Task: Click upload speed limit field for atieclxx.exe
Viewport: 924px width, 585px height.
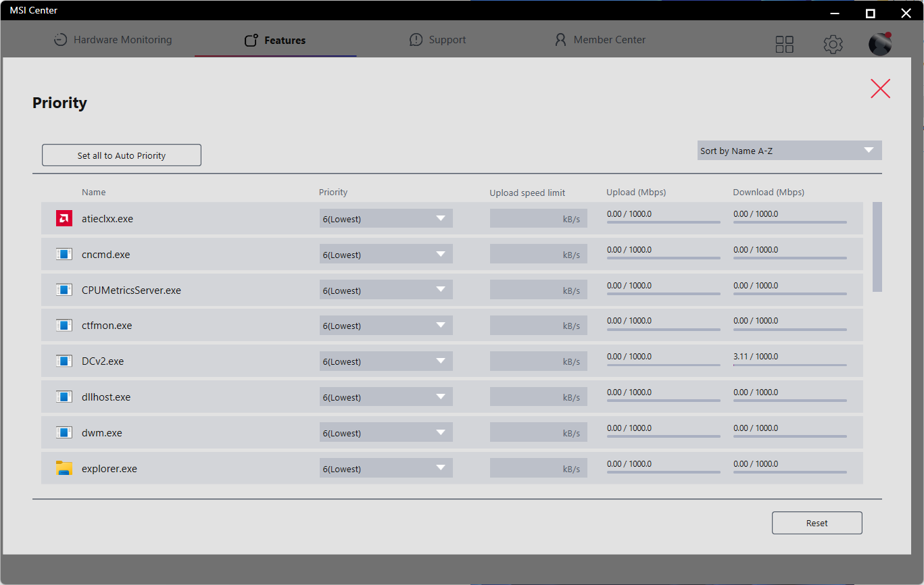Action: pyautogui.click(x=539, y=218)
